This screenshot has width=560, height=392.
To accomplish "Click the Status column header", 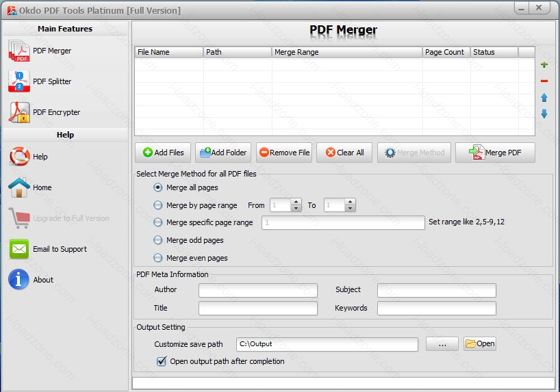I will (x=494, y=52).
